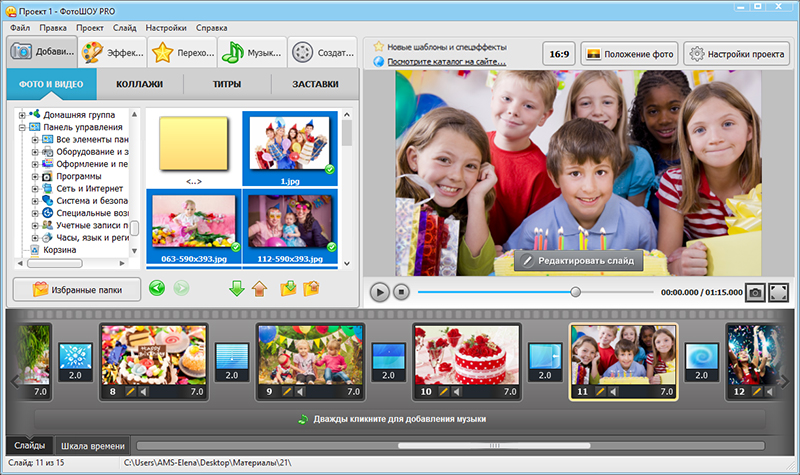The image size is (800, 475).
Task: Click the Избранные папки button
Action: point(77,290)
